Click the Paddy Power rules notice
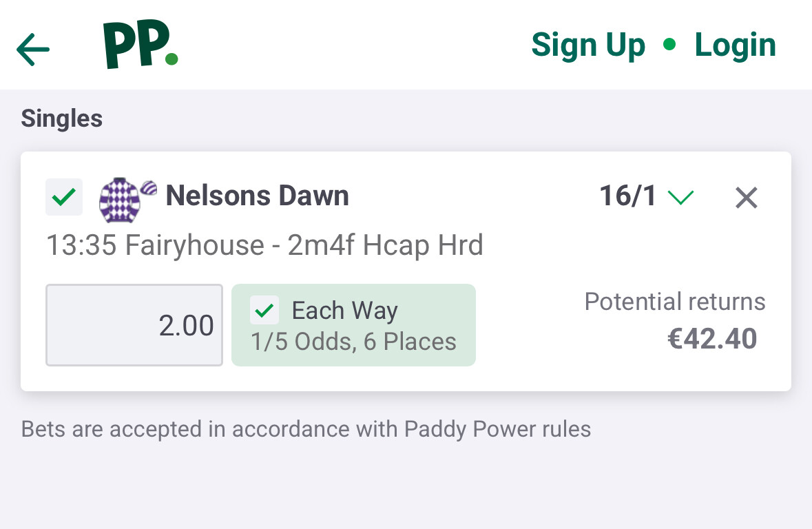Screen dimensions: 812x529 [306, 429]
